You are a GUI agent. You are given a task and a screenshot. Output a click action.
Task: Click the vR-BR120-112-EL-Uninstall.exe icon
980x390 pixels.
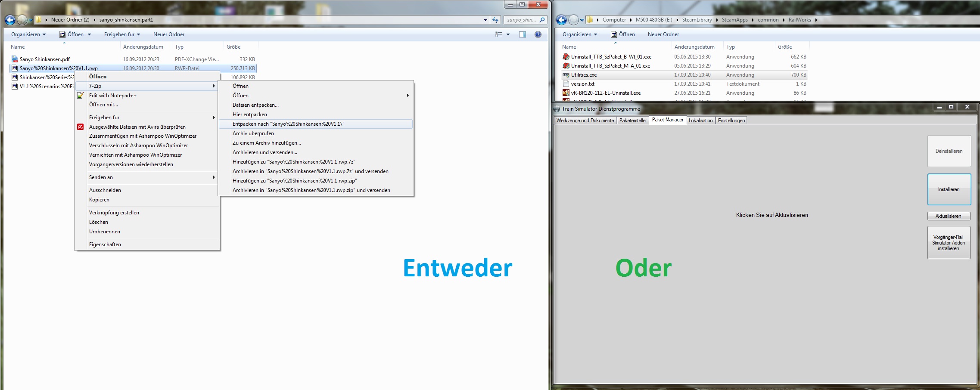566,93
